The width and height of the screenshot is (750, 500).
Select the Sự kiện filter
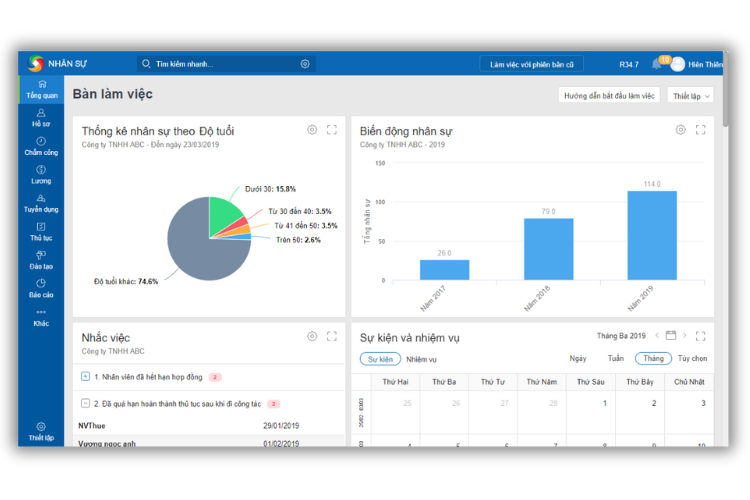point(380,359)
